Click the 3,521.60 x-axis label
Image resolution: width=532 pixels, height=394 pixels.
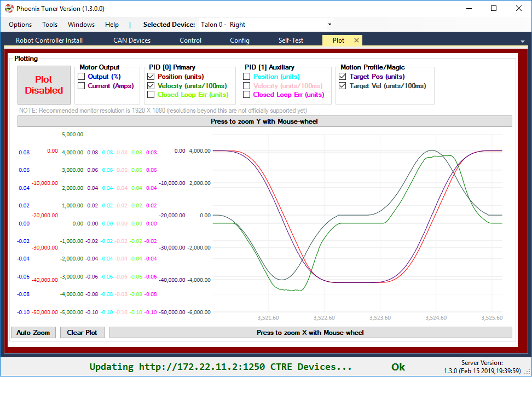[268, 318]
